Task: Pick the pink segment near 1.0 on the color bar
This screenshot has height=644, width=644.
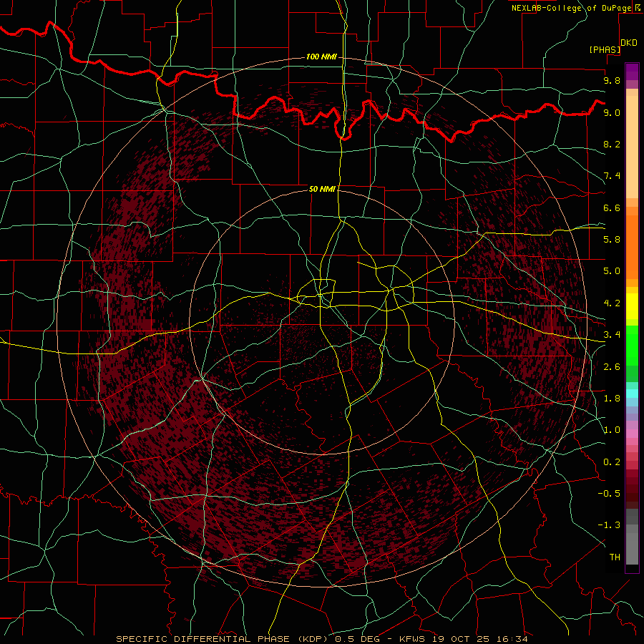Action: (632, 434)
